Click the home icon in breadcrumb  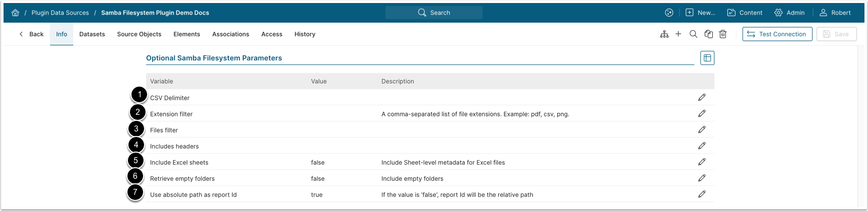pos(16,13)
